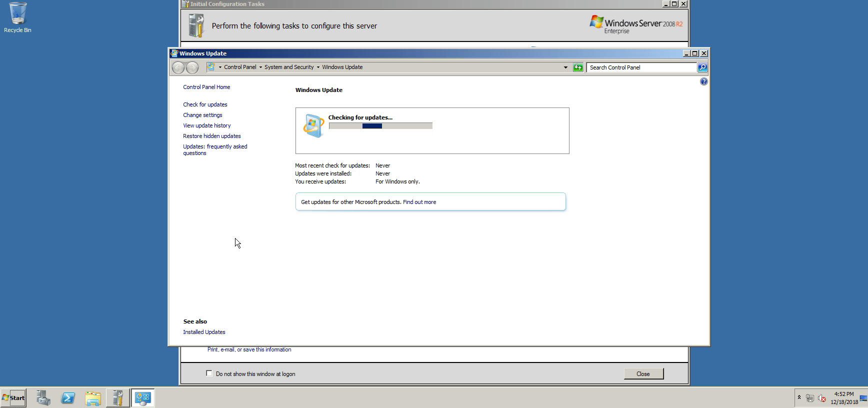Image resolution: width=868 pixels, height=408 pixels.
Task: Open Server Manager from the taskbar
Action: [43, 398]
